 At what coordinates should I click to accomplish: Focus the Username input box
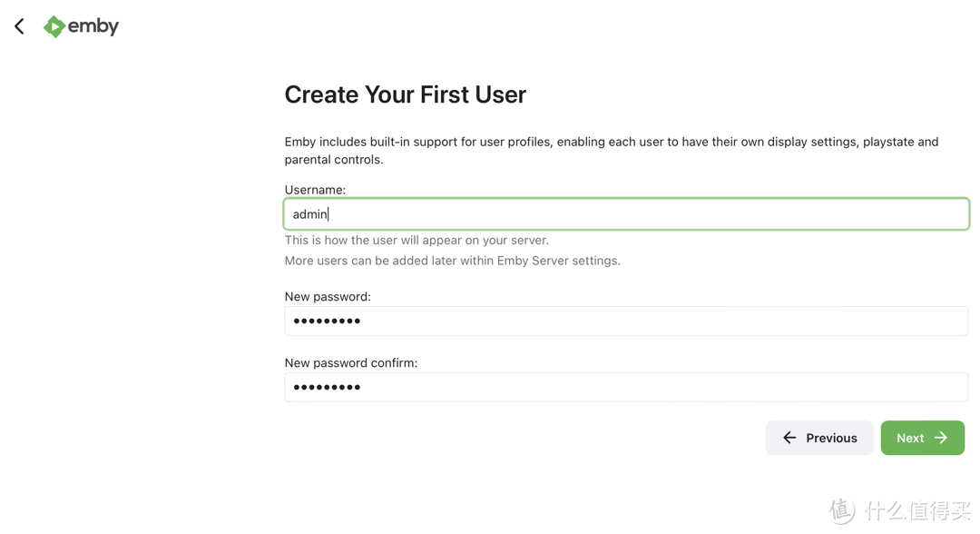(626, 214)
